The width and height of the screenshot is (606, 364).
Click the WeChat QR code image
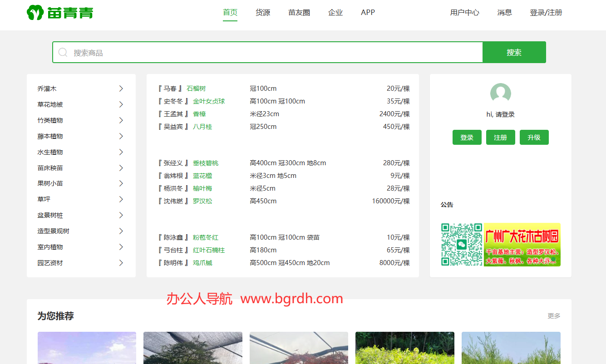pyautogui.click(x=462, y=245)
